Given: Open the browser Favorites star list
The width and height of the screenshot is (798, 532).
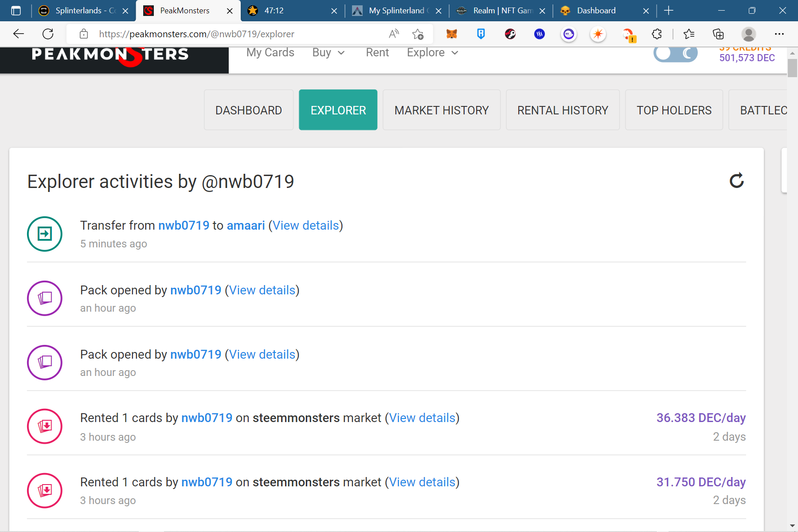Looking at the screenshot, I should [x=688, y=34].
